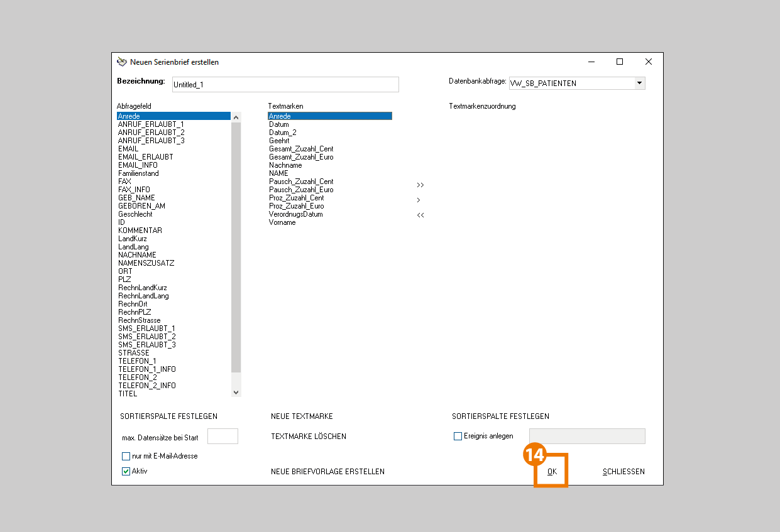Toggle 'Ereignis anlegen' checkbox

click(458, 436)
